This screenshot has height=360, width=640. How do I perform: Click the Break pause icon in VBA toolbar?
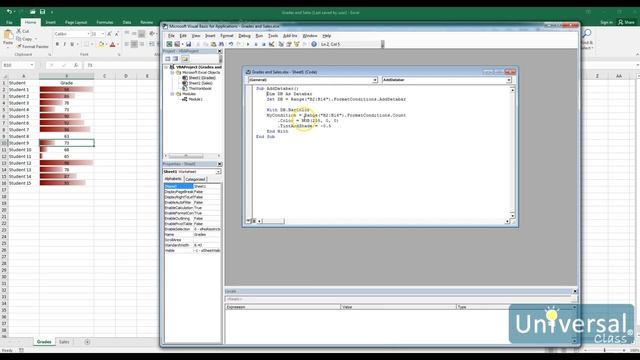pyautogui.click(x=256, y=44)
